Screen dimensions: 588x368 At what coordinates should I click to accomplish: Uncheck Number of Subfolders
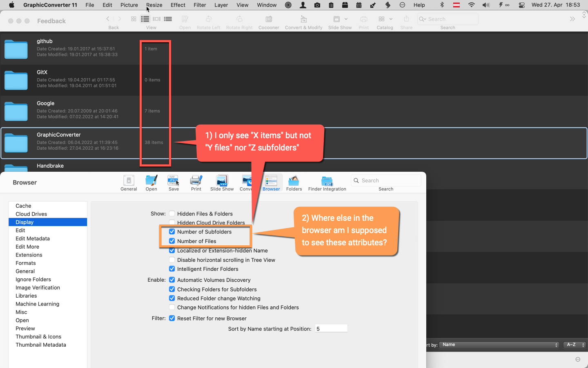pyautogui.click(x=172, y=231)
